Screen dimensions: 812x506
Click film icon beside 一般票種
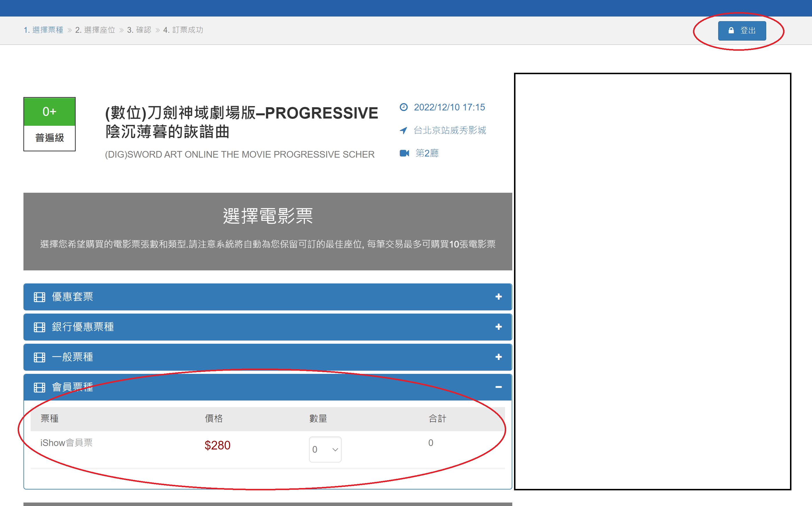[39, 357]
